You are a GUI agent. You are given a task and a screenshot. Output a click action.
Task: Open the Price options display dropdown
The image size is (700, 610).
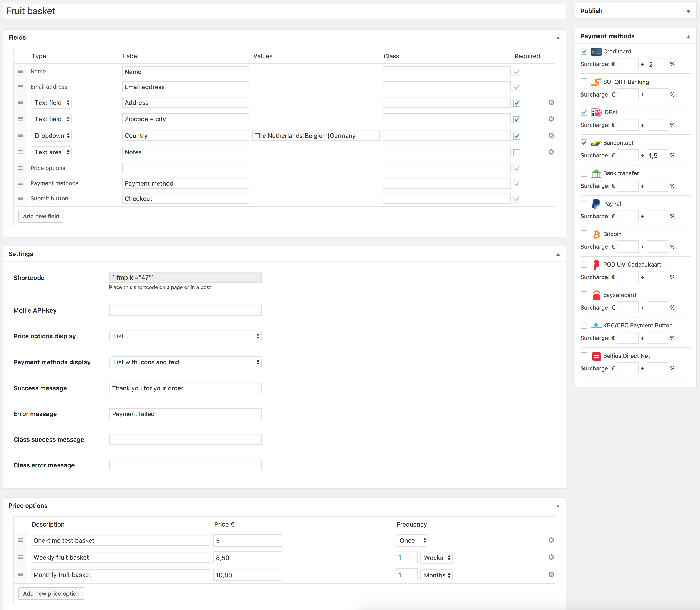(185, 336)
